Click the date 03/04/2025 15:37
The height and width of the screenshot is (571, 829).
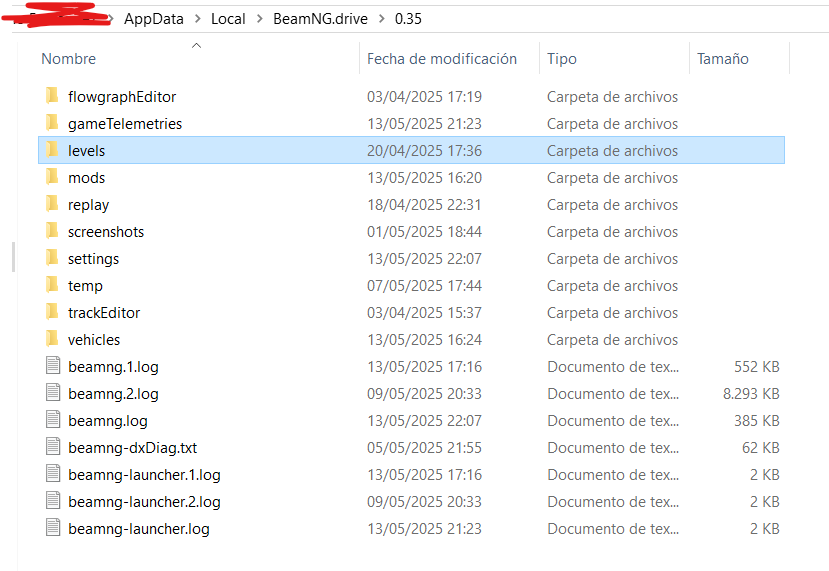point(425,312)
